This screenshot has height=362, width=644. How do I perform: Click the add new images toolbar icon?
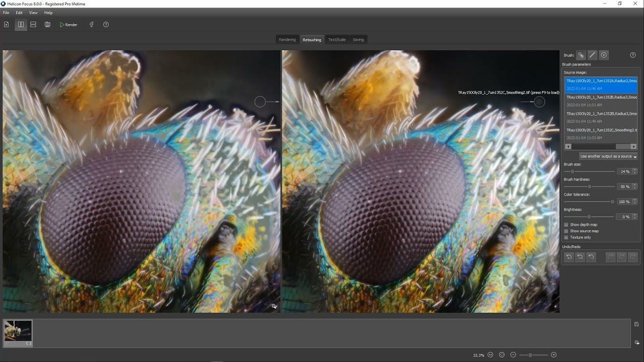coord(7,25)
